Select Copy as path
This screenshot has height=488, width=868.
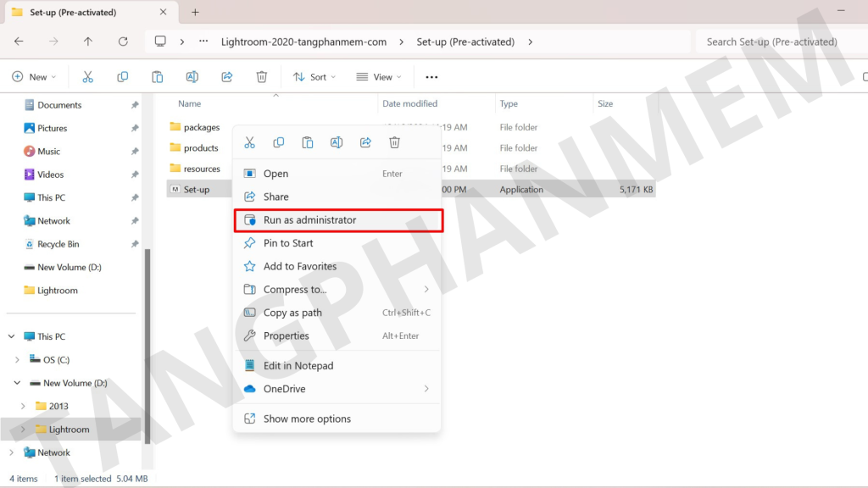(337, 313)
